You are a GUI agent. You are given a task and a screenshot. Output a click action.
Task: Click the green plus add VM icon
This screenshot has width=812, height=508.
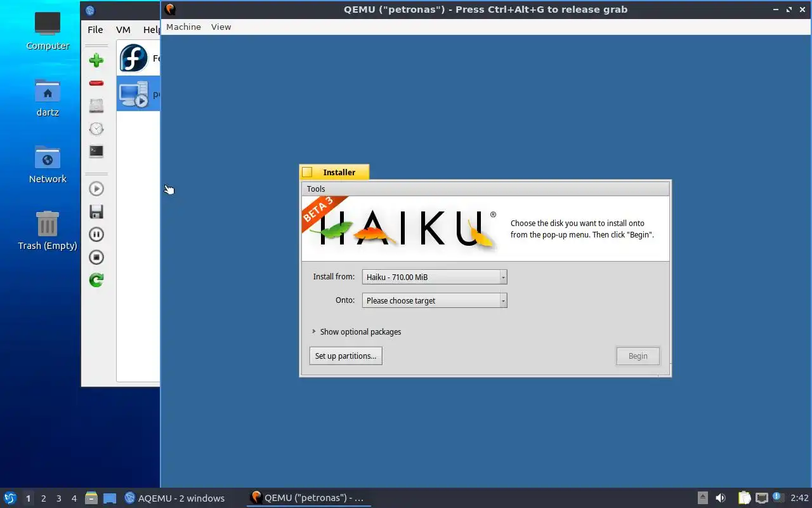pos(96,60)
